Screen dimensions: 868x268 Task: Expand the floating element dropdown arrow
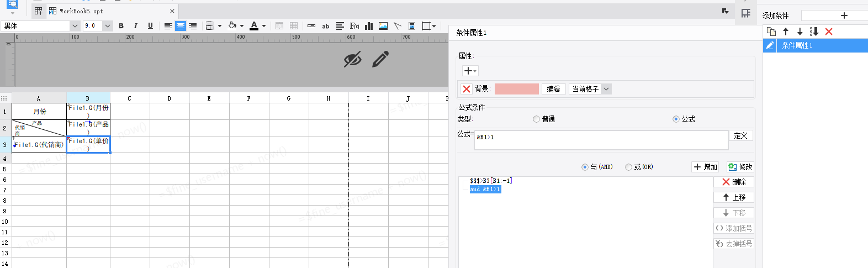click(434, 26)
